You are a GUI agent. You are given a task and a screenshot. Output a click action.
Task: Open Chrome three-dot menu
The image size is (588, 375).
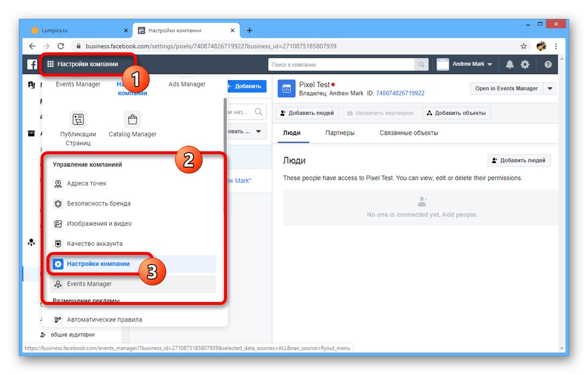[556, 46]
